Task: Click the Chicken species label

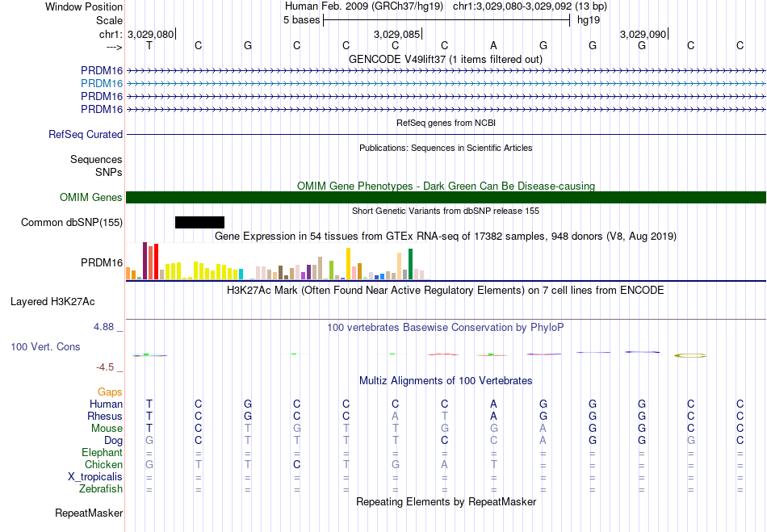Action: 103,464
